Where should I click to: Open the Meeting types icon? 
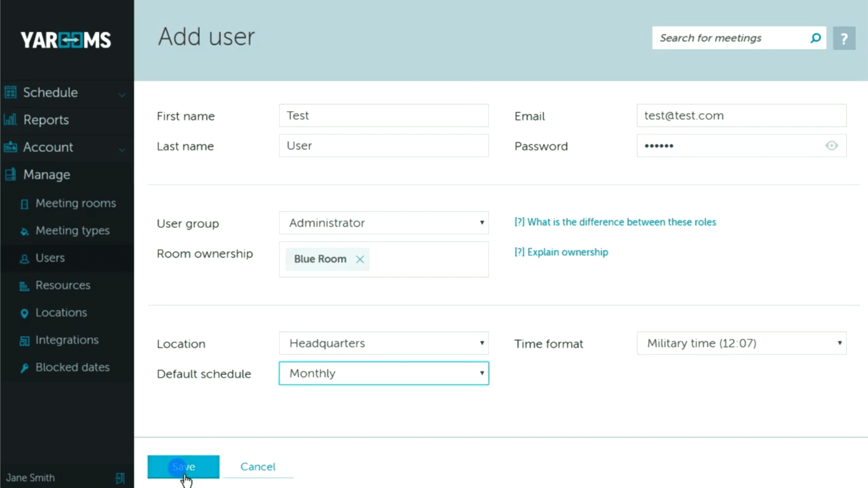pyautogui.click(x=24, y=231)
